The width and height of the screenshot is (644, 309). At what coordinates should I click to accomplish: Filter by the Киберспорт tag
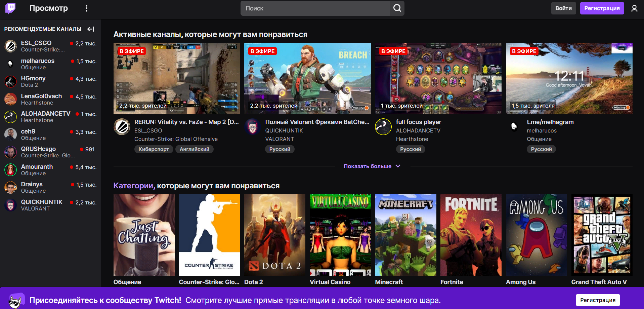point(154,149)
